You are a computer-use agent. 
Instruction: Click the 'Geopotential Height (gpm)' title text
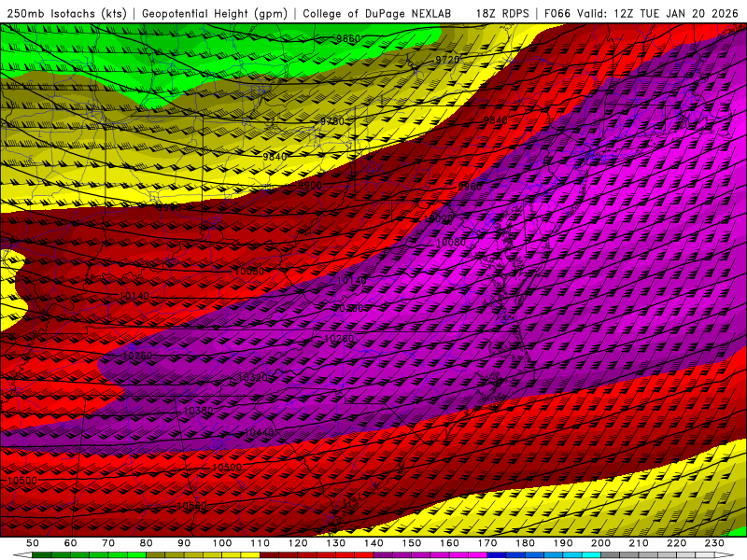click(215, 13)
